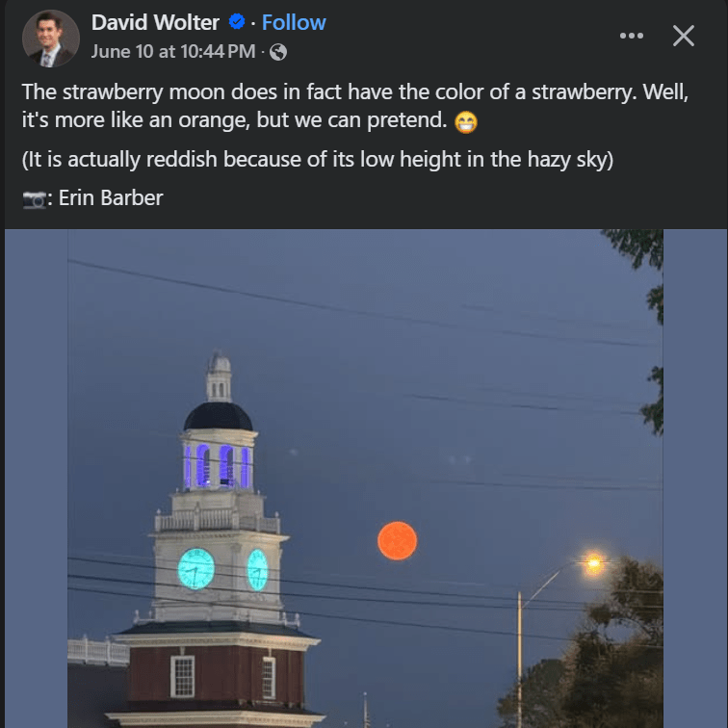
Task: Click the glowing street lamp light
Action: (593, 562)
